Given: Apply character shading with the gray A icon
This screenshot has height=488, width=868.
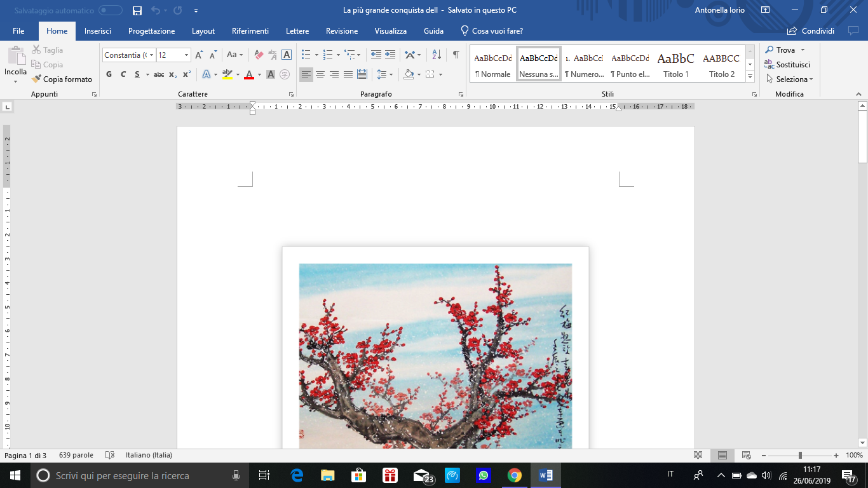Looking at the screenshot, I should 271,74.
